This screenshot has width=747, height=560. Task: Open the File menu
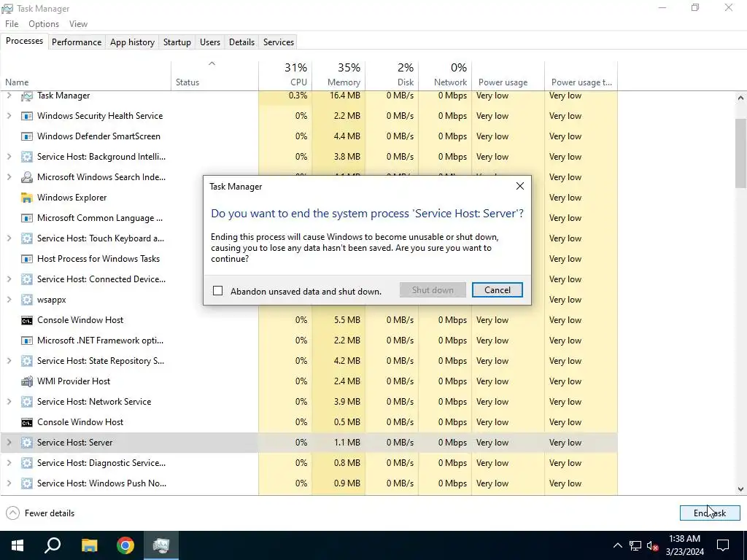click(12, 24)
